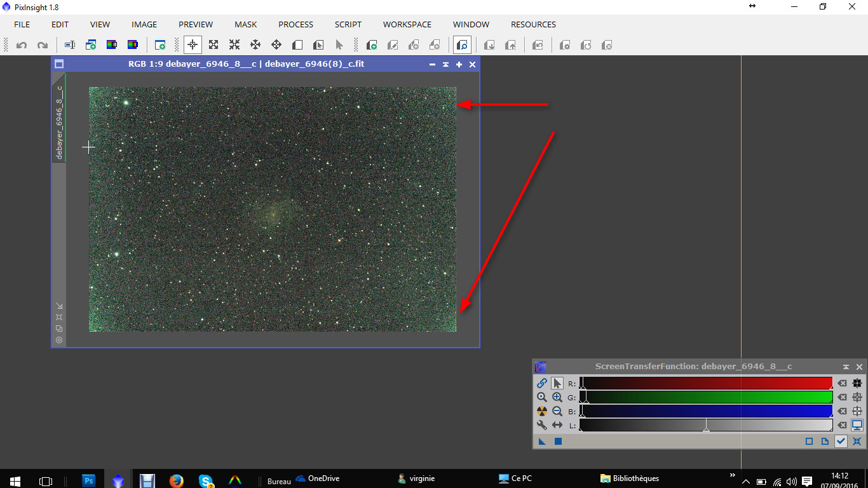Click the blue square Apply Global button

click(558, 441)
